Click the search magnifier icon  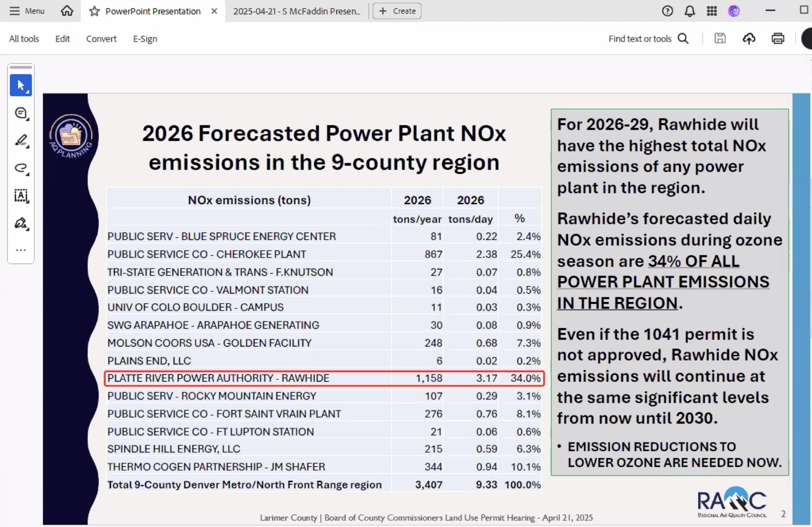pos(683,39)
